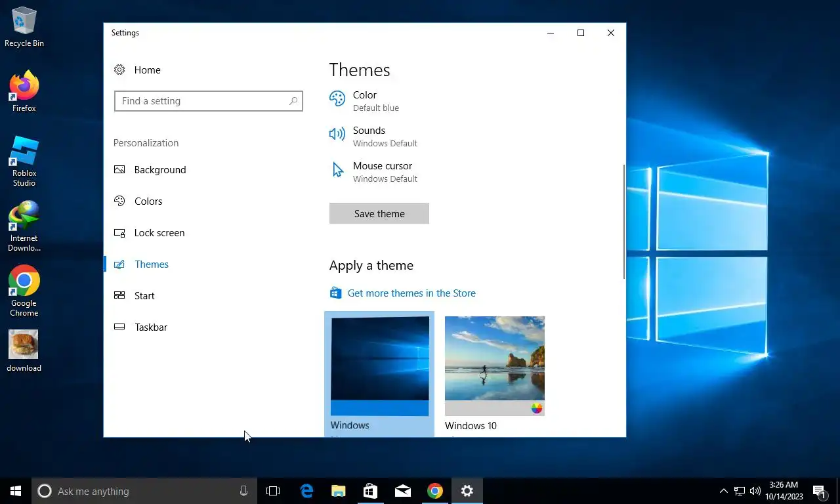
Task: Apply the Windows theme thumbnail
Action: click(379, 366)
